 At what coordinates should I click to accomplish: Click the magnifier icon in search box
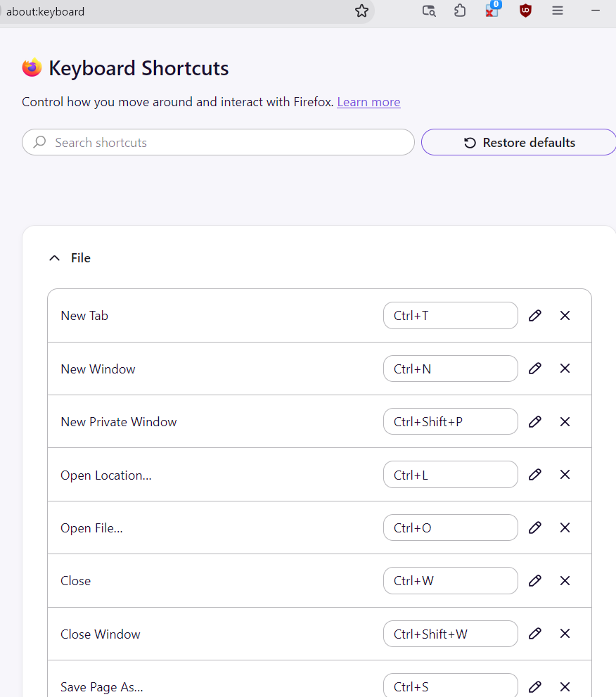tap(39, 142)
